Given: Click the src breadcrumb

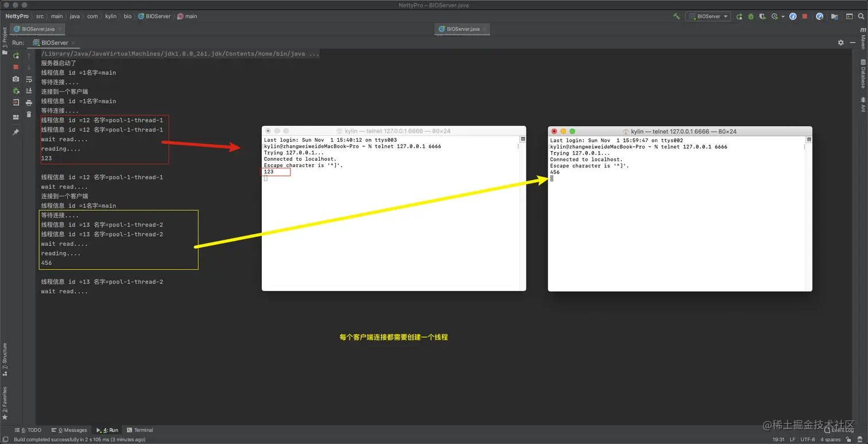Looking at the screenshot, I should pyautogui.click(x=40, y=16).
